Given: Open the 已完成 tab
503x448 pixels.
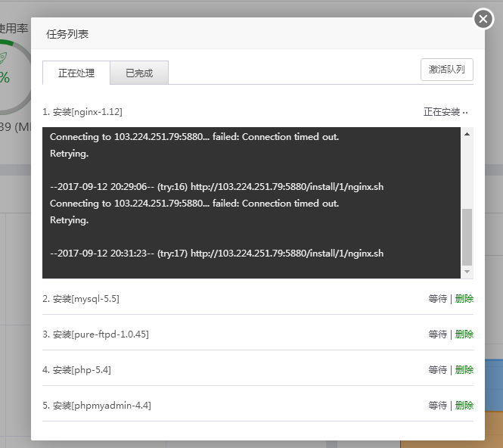Looking at the screenshot, I should 139,73.
